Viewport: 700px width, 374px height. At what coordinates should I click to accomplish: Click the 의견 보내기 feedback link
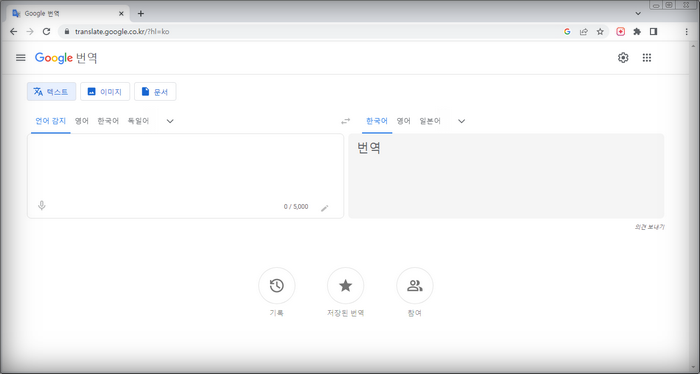tap(650, 227)
